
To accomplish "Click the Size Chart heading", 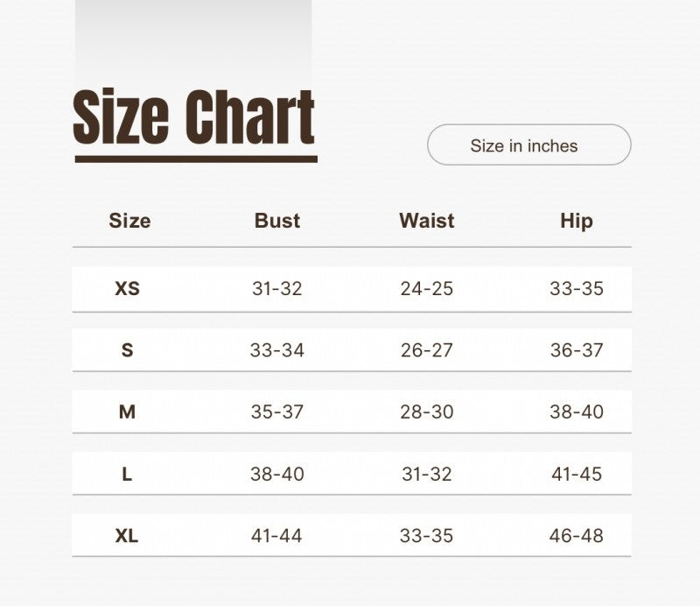I will click(x=194, y=117).
